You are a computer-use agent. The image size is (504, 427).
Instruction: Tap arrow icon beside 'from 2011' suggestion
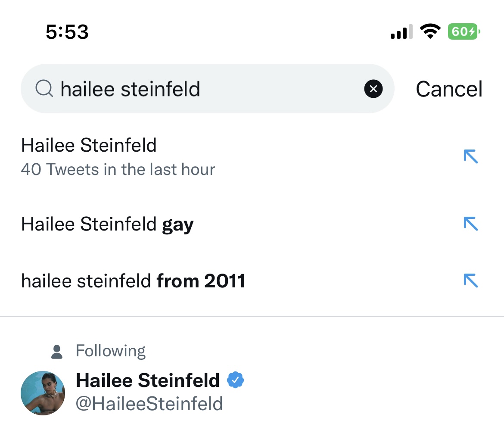click(x=471, y=281)
